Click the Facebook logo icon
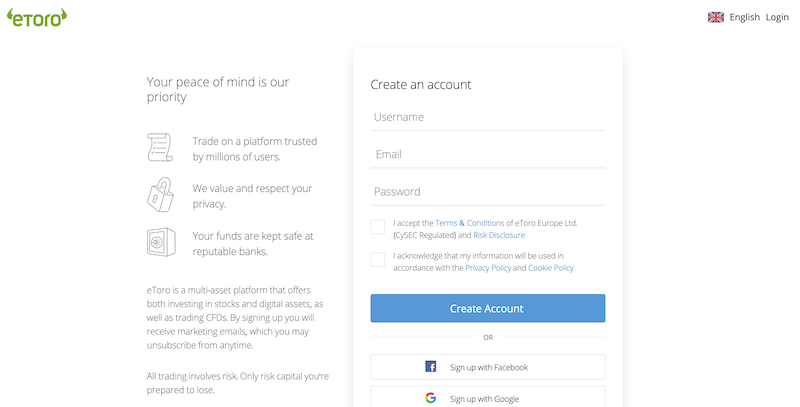This screenshot has height=407, width=800. click(x=431, y=367)
